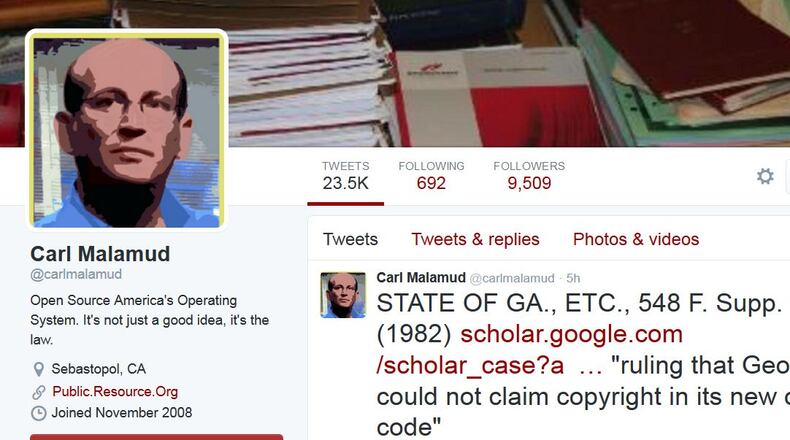Open the Photos & videos tab
The image size is (790, 440).
click(636, 239)
